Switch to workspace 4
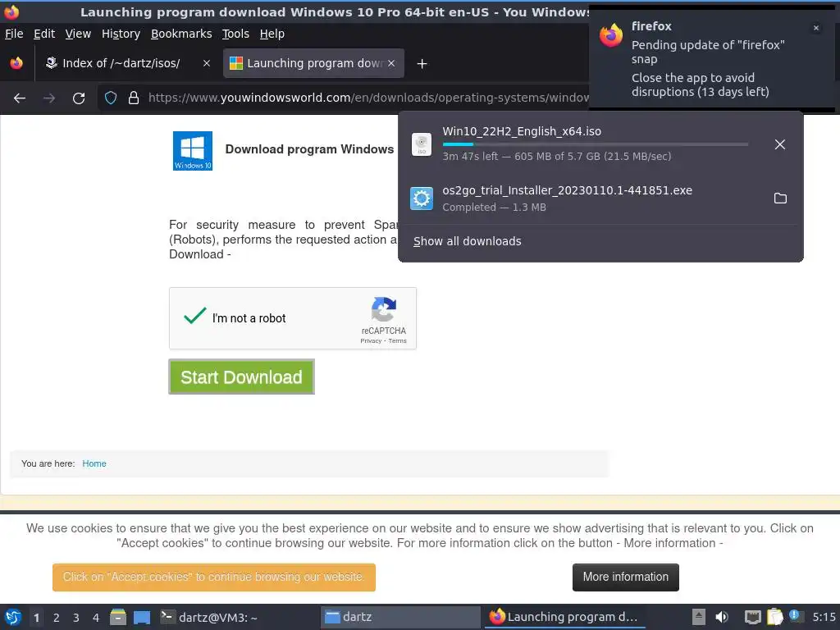This screenshot has width=840, height=630. click(96, 617)
